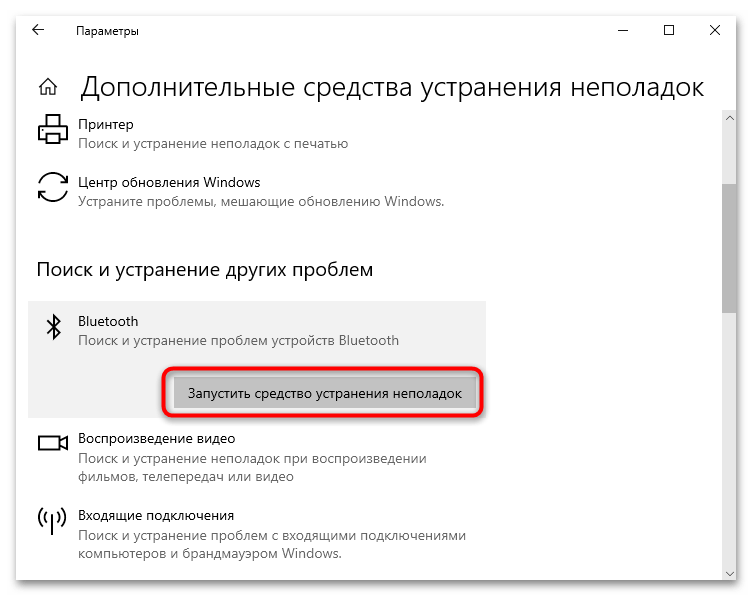Click the 'Параметры' window title
The image size is (752, 596).
tap(107, 31)
